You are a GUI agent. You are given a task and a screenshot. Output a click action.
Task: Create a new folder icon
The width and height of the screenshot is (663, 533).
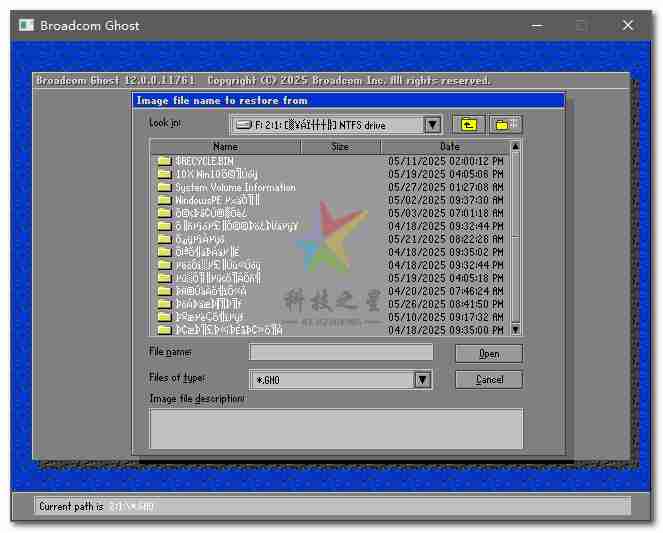click(506, 125)
